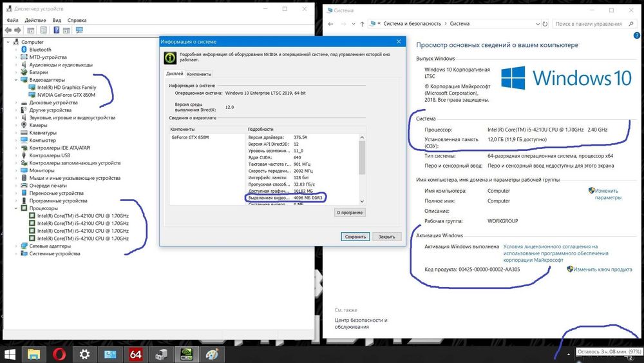Click the Версия драйвера row
The width and height of the screenshot is (644, 363).
click(x=303, y=137)
